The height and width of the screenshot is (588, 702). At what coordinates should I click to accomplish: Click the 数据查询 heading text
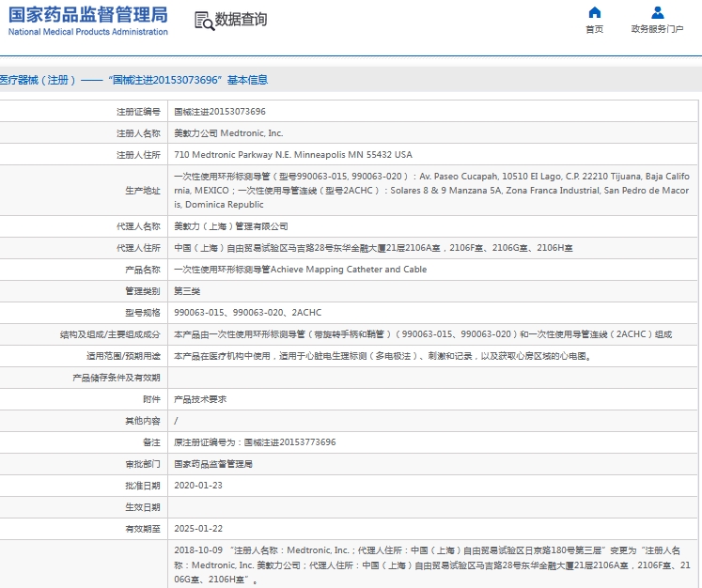point(241,19)
